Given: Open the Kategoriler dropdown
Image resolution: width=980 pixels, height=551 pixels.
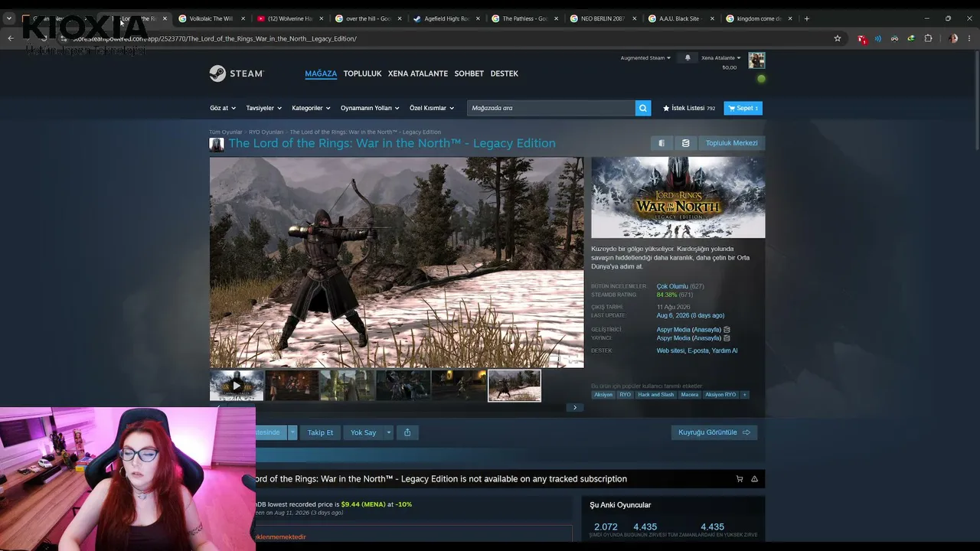Looking at the screenshot, I should (x=311, y=108).
